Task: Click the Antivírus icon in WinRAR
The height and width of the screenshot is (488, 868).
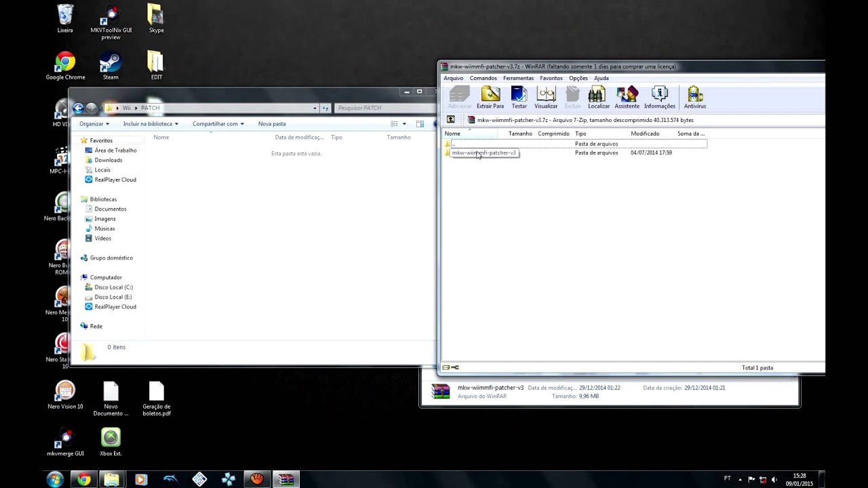Action: pyautogui.click(x=694, y=98)
